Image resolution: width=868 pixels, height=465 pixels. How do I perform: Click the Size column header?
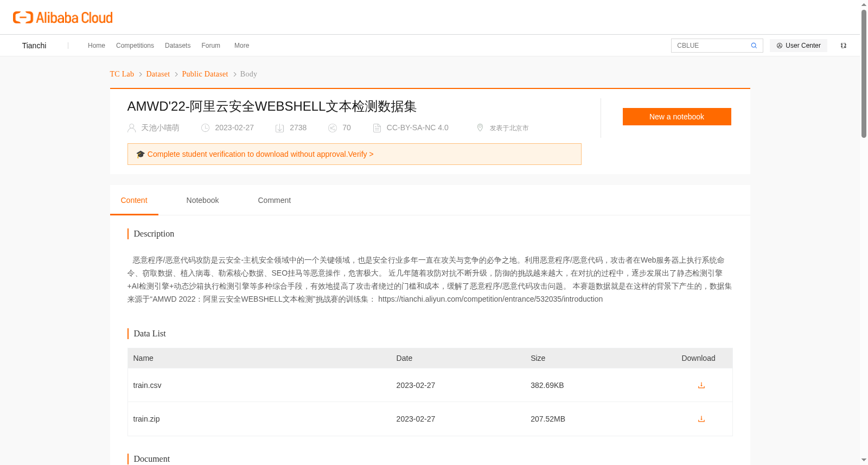(x=538, y=358)
